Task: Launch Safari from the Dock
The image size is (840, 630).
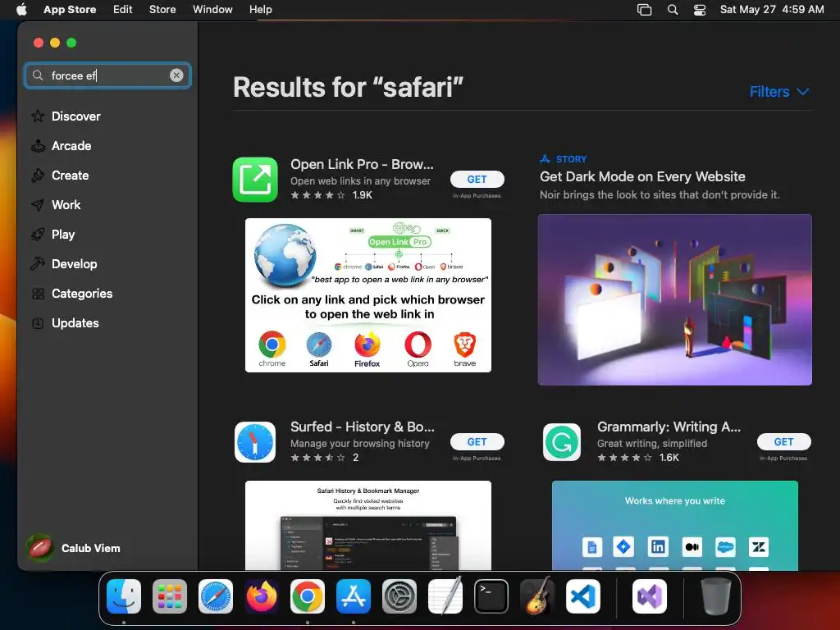Action: [x=216, y=596]
